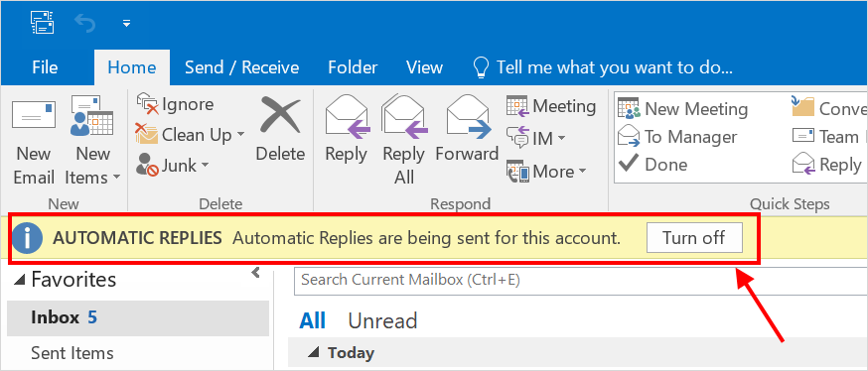This screenshot has height=371, width=868.
Task: Open the View ribbon tab
Action: pyautogui.click(x=425, y=67)
